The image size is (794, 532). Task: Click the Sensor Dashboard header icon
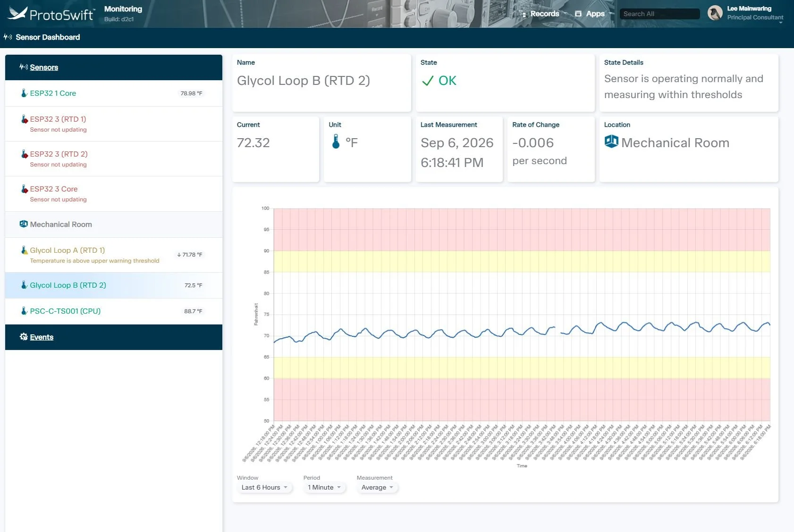click(8, 37)
